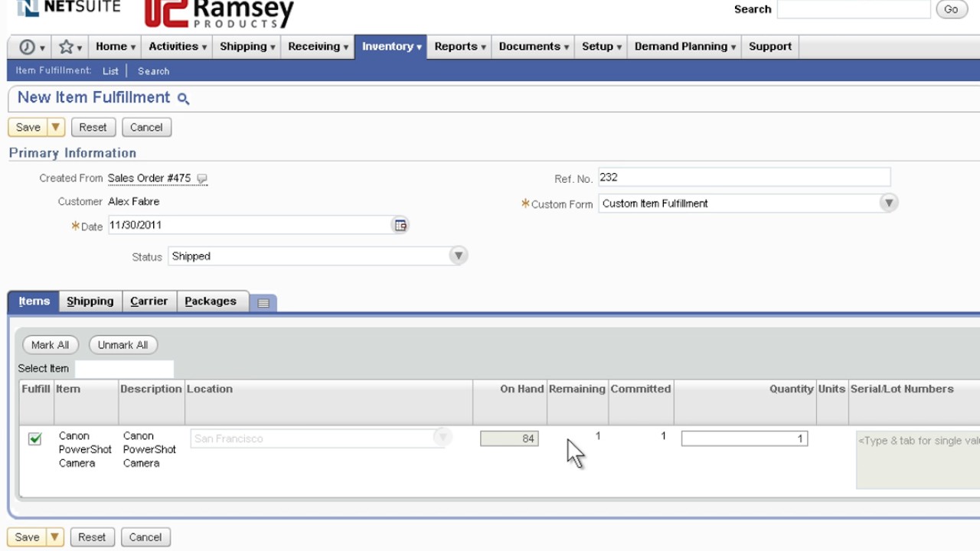Open the Shortcuts star icon menu
The height and width of the screenshot is (551, 980).
(70, 47)
